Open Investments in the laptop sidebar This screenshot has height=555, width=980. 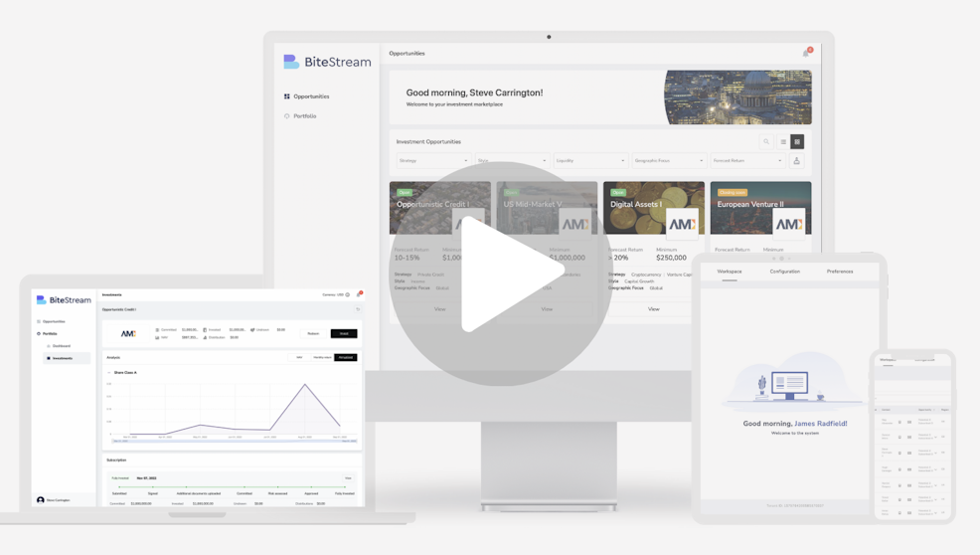tap(67, 358)
